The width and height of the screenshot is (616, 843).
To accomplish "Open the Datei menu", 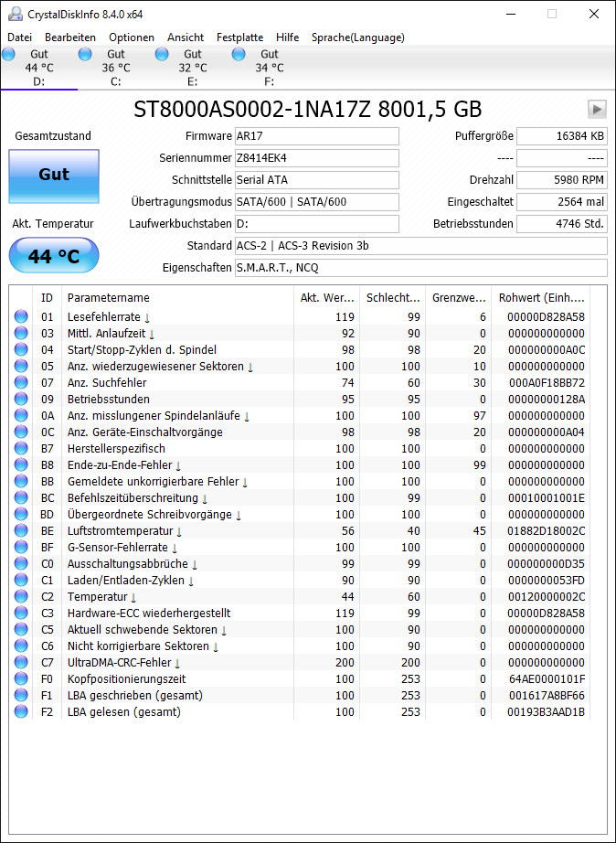I will pos(20,37).
